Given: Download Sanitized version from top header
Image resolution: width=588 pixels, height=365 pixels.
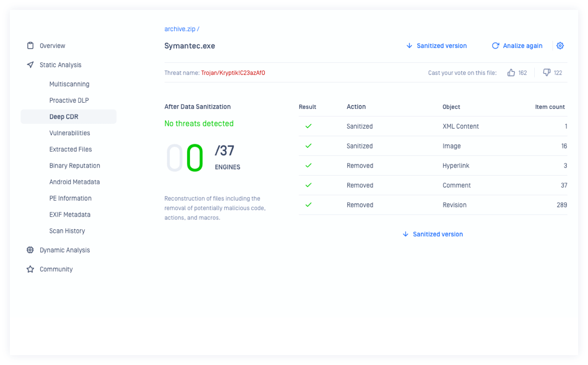Looking at the screenshot, I should (x=436, y=46).
